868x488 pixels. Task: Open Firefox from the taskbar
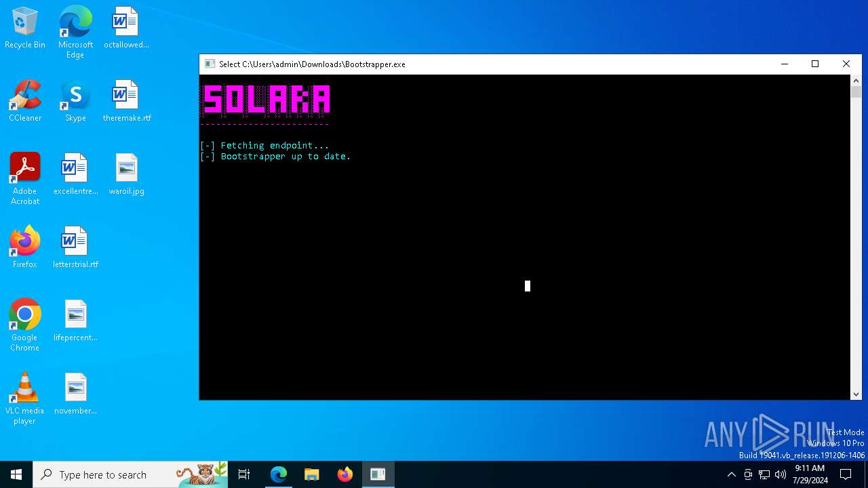click(x=345, y=474)
